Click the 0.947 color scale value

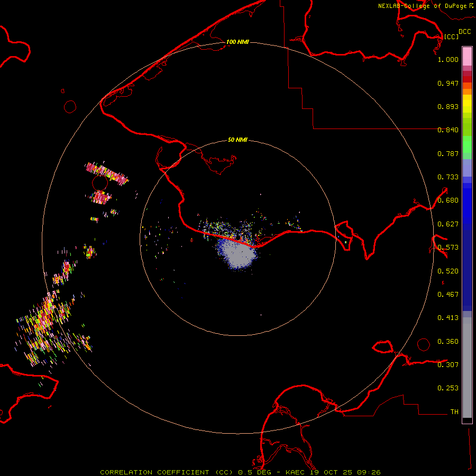[x=448, y=83]
